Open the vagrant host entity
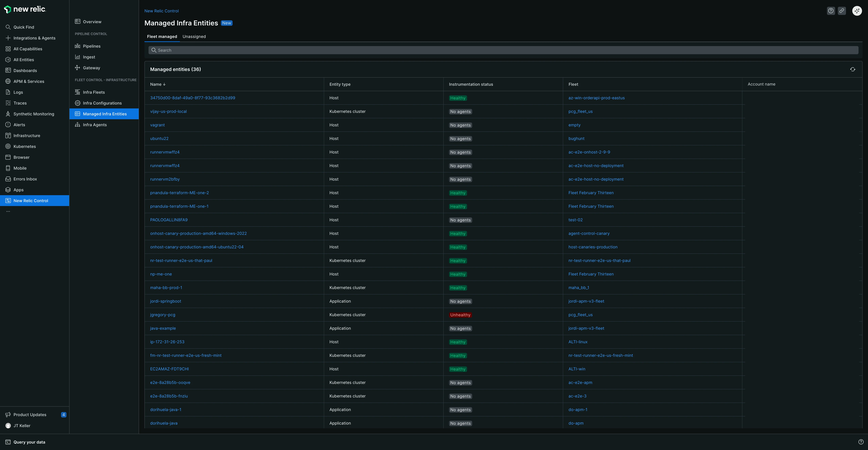Image resolution: width=868 pixels, height=450 pixels. pyautogui.click(x=157, y=125)
